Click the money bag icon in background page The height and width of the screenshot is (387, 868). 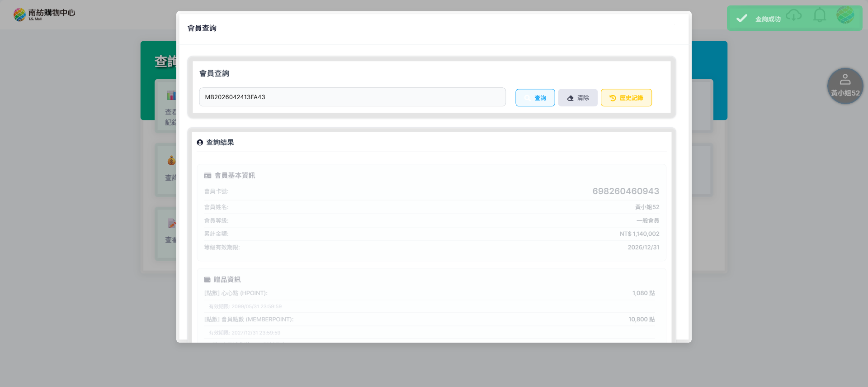tap(171, 160)
